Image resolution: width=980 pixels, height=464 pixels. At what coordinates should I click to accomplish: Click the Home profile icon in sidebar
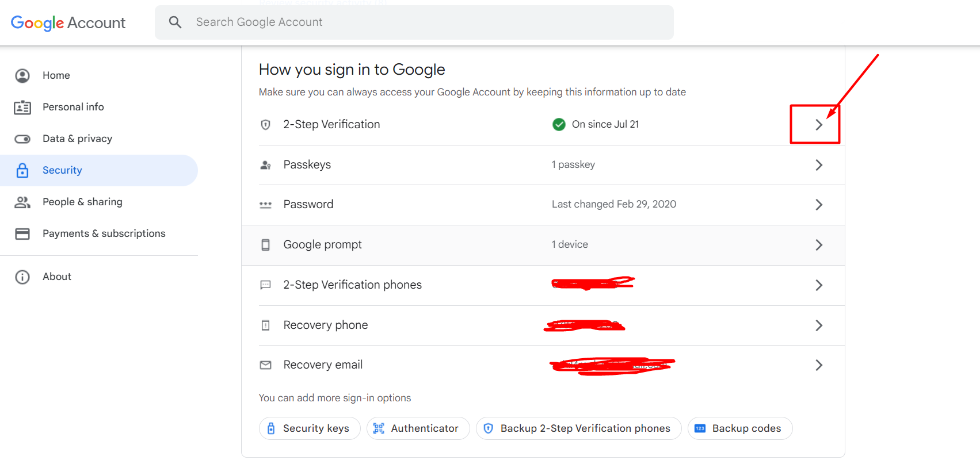click(22, 76)
